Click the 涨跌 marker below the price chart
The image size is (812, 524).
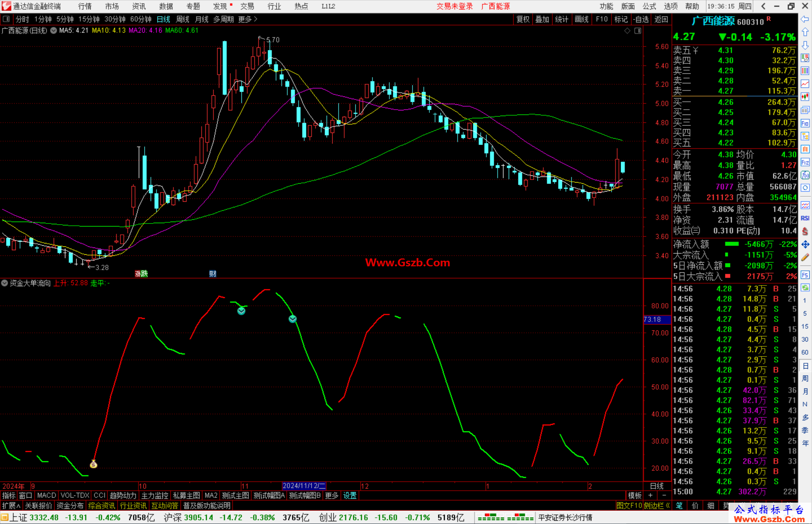(x=141, y=273)
